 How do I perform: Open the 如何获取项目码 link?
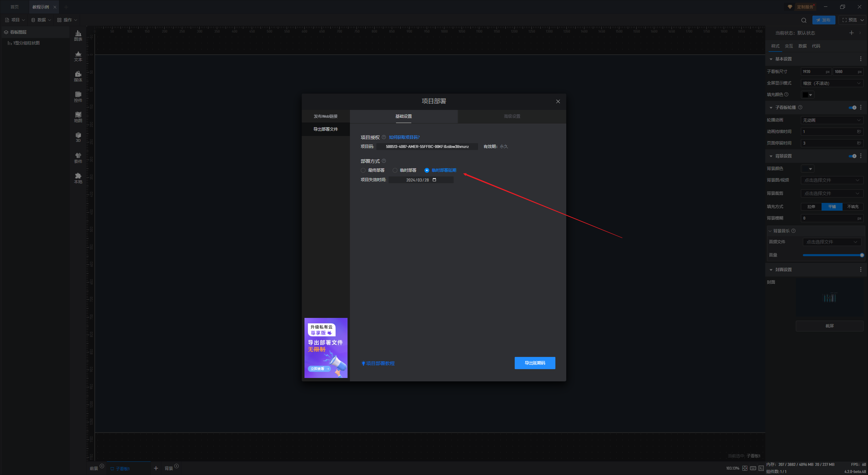pos(404,137)
